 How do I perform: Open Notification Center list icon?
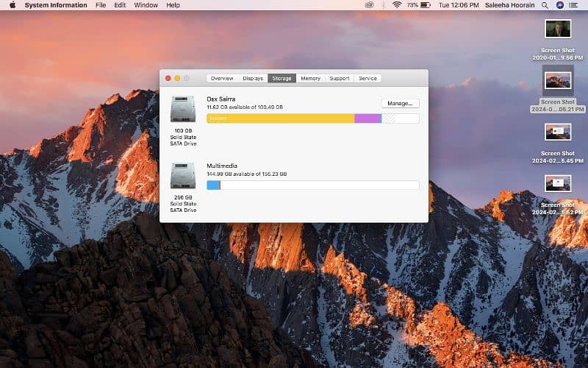(x=576, y=5)
